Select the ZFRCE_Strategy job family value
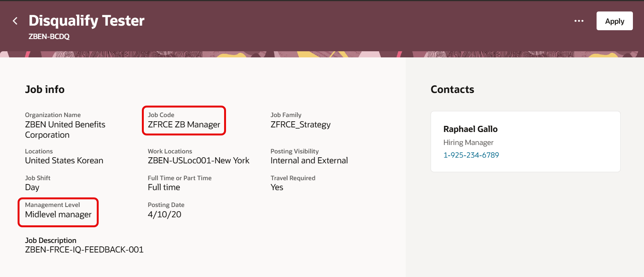This screenshot has width=644, height=277. [x=301, y=125]
